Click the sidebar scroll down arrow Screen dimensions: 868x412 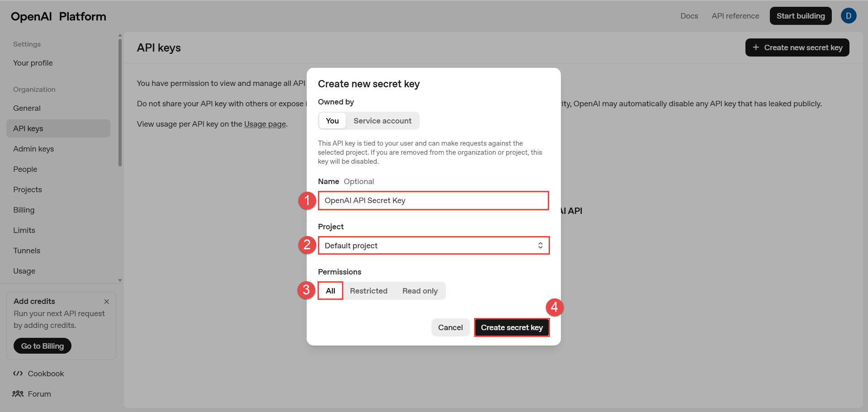pos(120,280)
